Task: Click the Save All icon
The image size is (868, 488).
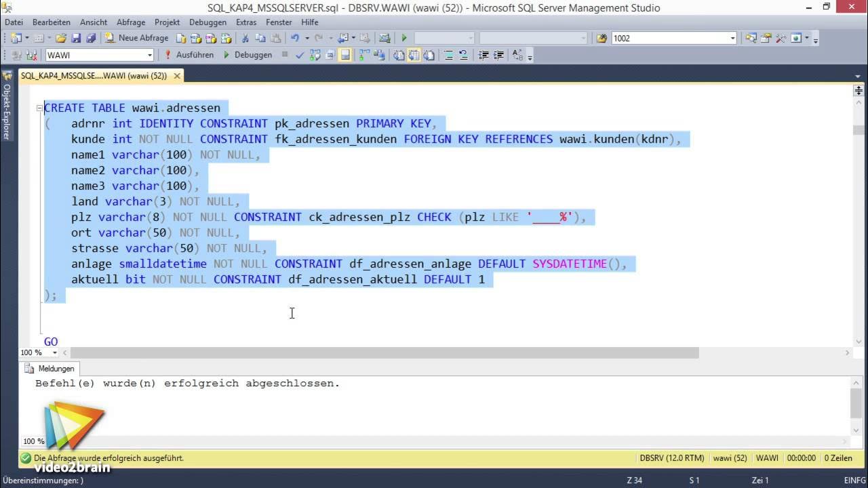Action: click(x=91, y=38)
